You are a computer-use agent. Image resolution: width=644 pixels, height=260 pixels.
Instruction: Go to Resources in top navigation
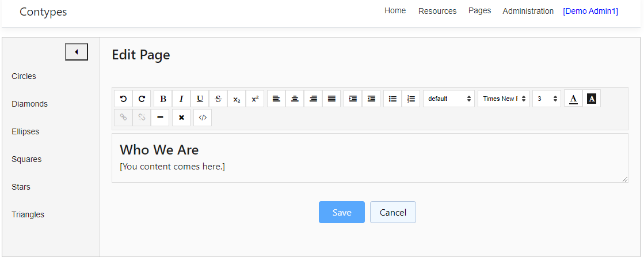437,11
